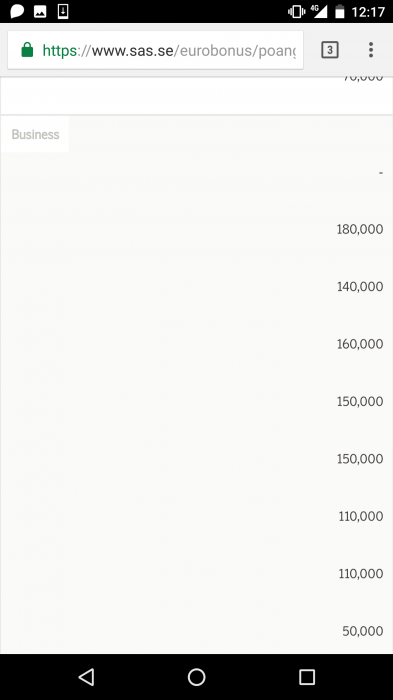
Task: Tap the 12:17 clock in status bar
Action: [368, 12]
